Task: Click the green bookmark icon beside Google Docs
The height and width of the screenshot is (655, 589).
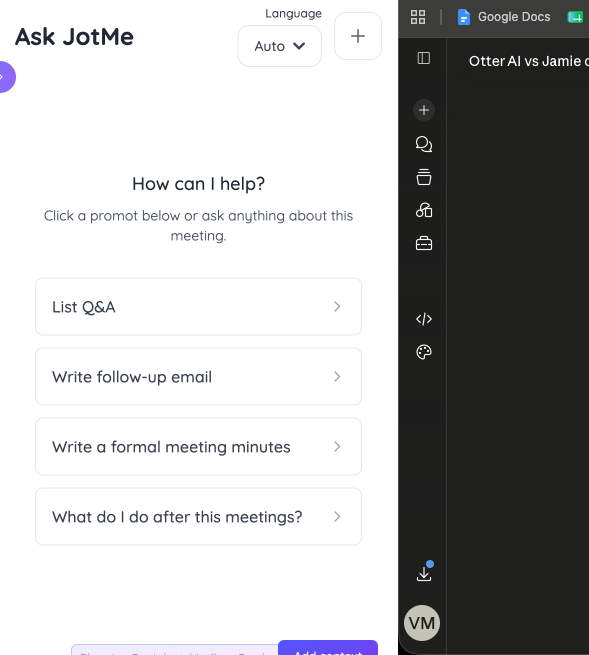Action: (x=575, y=17)
